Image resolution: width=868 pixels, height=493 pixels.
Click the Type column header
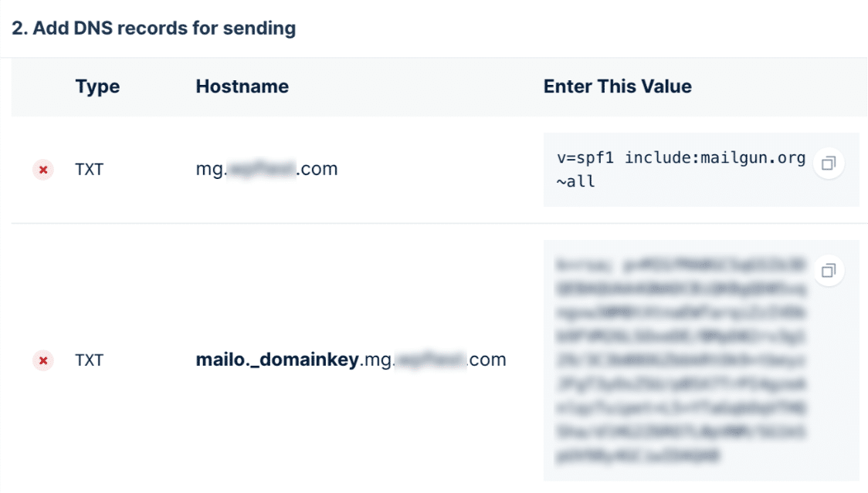[97, 87]
